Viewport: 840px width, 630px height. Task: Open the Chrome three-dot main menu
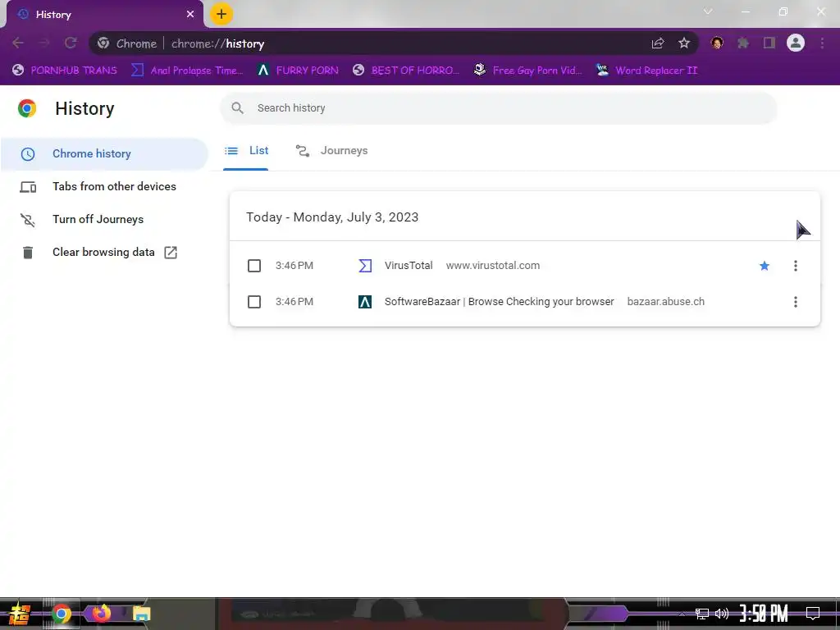822,43
